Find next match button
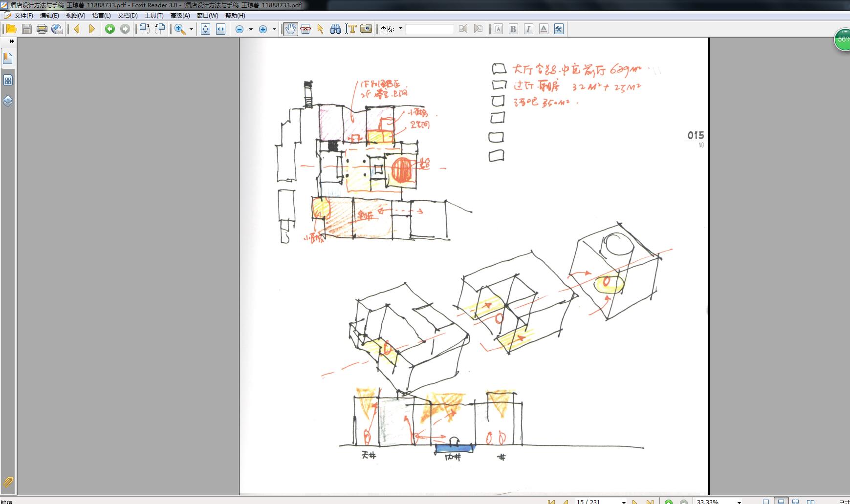 (478, 29)
